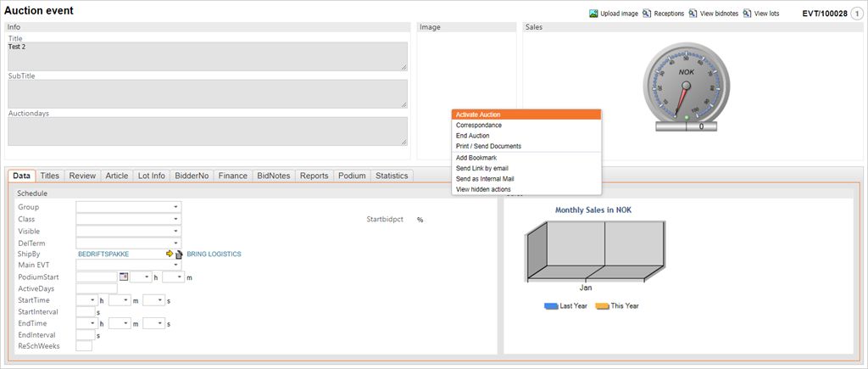Viewport: 868px width, 369px height.
Task: Expand the Main EVT dropdown
Action: [x=176, y=266]
